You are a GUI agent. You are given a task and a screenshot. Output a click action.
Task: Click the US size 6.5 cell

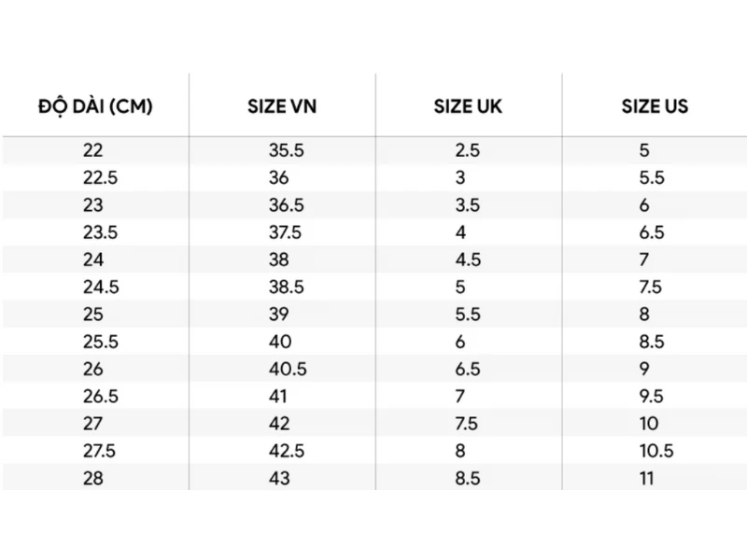[652, 232]
